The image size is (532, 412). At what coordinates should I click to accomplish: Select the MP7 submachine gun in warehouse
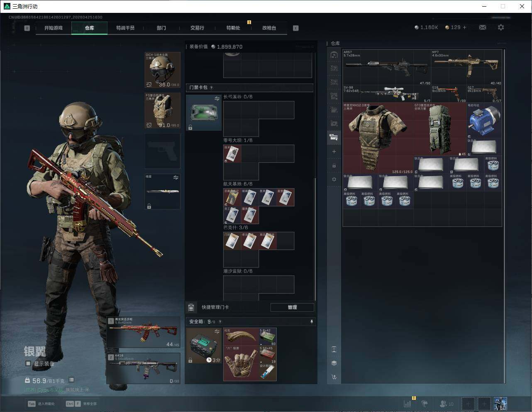466,68
